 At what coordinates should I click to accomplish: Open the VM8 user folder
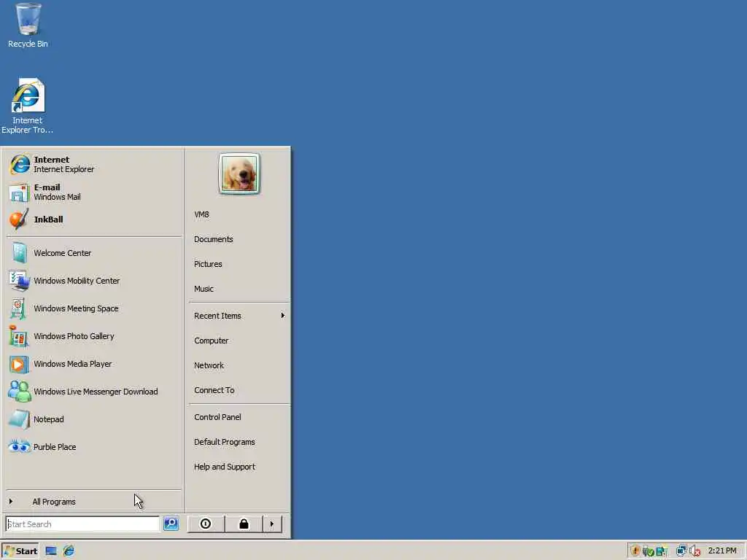click(x=239, y=214)
